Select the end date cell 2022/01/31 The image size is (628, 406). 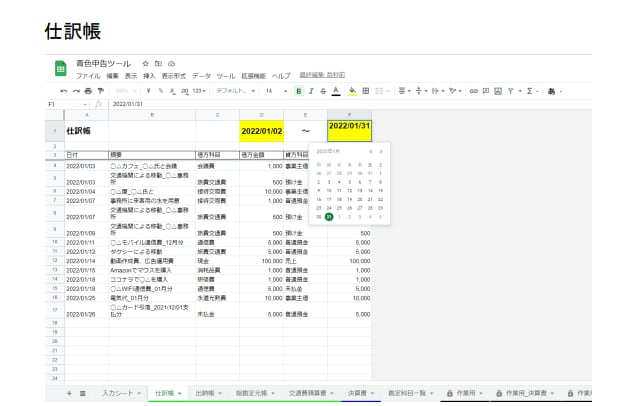pos(349,131)
